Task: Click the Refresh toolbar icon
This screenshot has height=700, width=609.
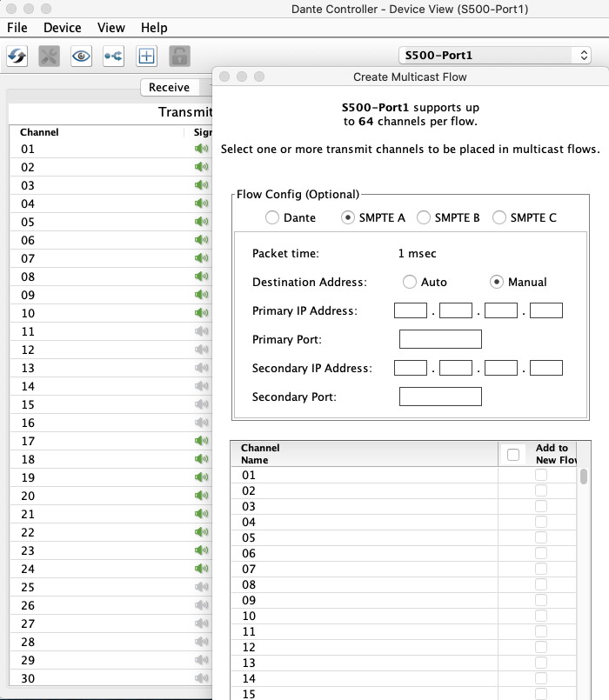Action: (17, 57)
